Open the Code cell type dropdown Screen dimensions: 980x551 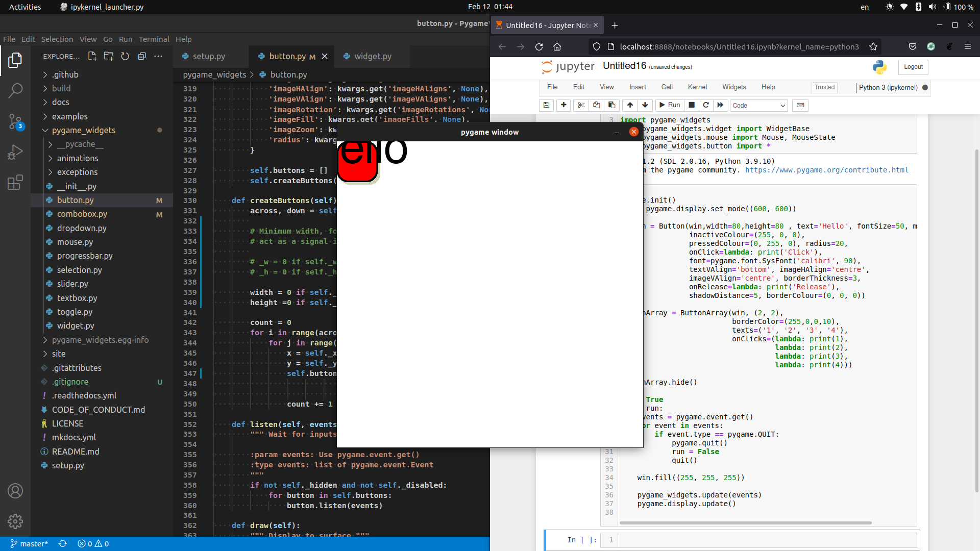(x=758, y=105)
